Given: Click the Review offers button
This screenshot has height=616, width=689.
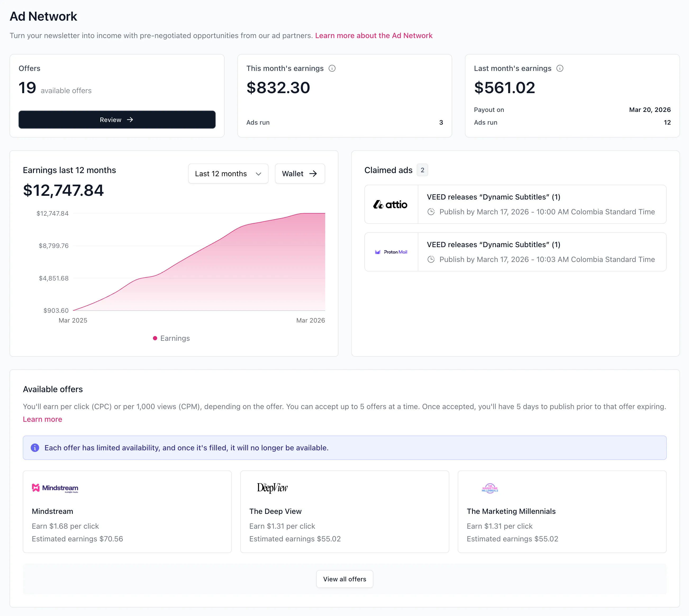Looking at the screenshot, I should coord(117,120).
